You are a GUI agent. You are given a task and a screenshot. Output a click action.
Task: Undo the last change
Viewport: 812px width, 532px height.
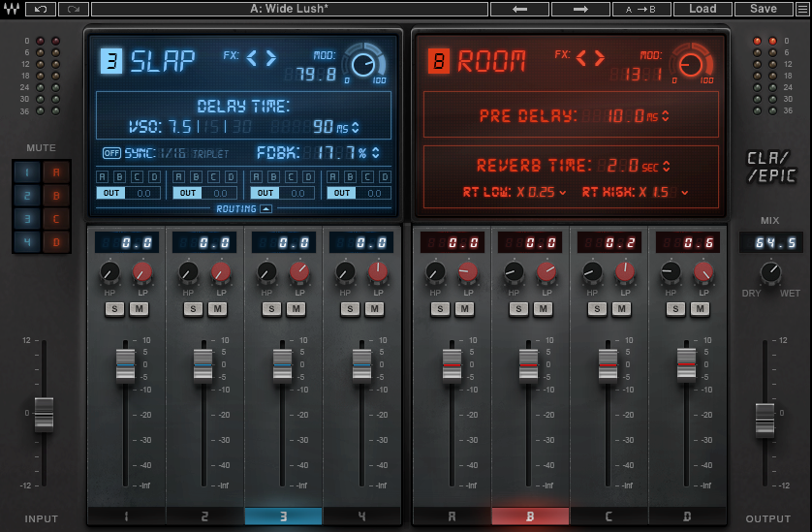41,10
